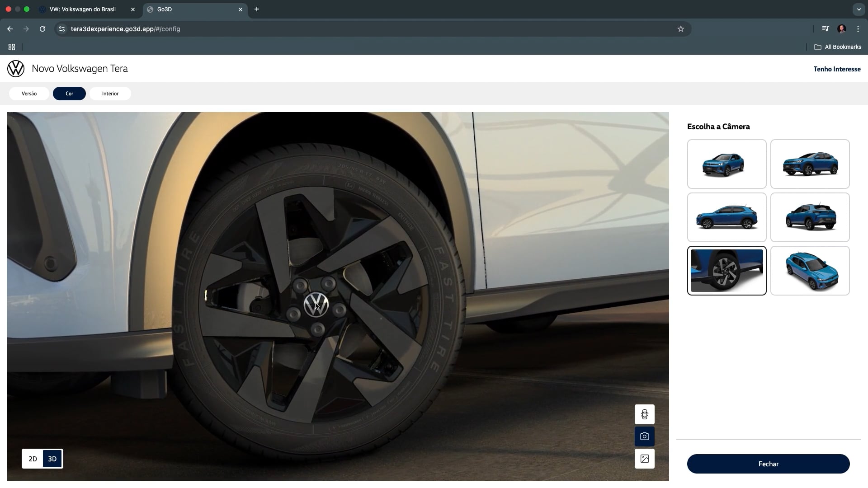Select the Versão option pill
The width and height of the screenshot is (868, 488).
(x=29, y=94)
